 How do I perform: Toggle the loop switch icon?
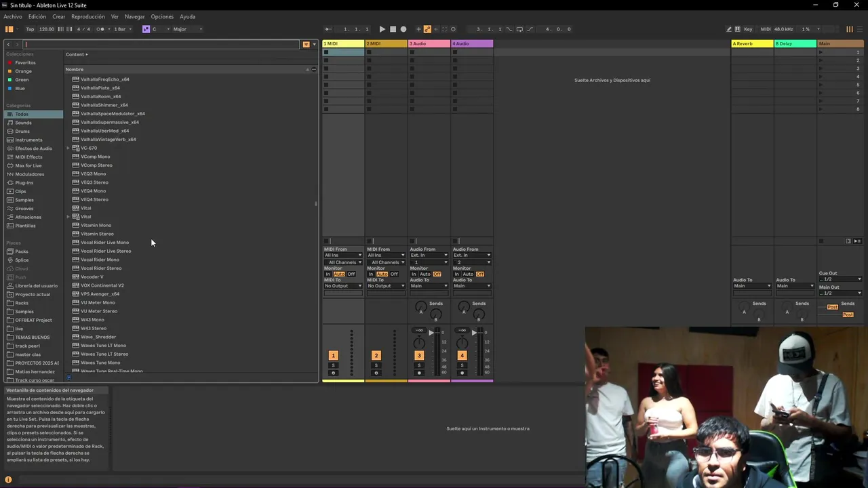tap(519, 29)
